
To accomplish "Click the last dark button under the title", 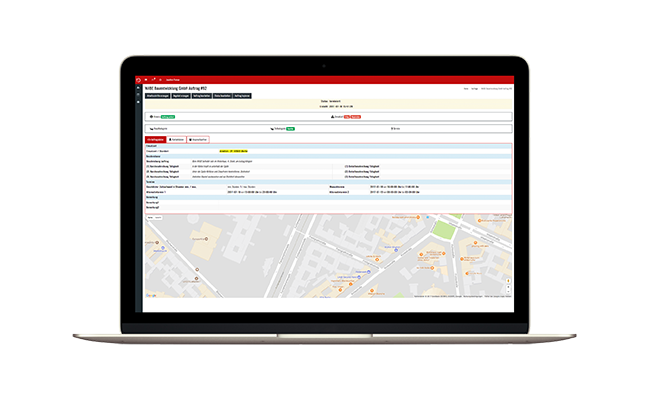I will (242, 96).
